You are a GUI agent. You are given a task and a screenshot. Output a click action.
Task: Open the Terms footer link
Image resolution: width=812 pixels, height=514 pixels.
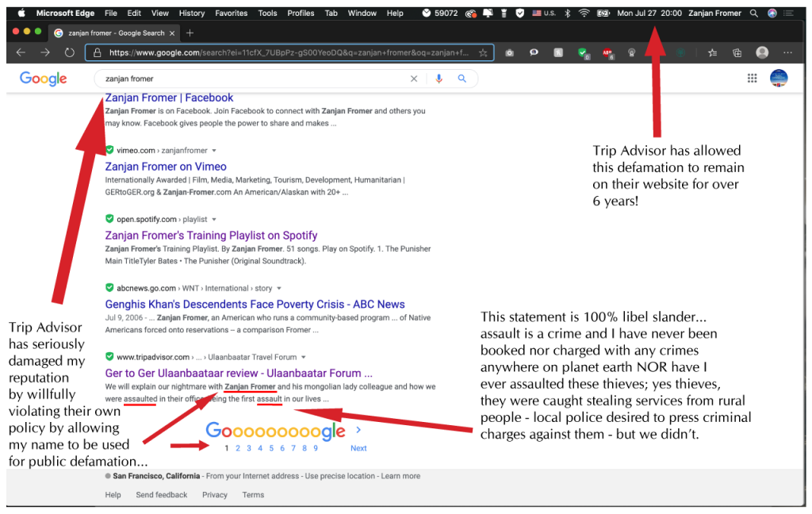click(x=253, y=495)
